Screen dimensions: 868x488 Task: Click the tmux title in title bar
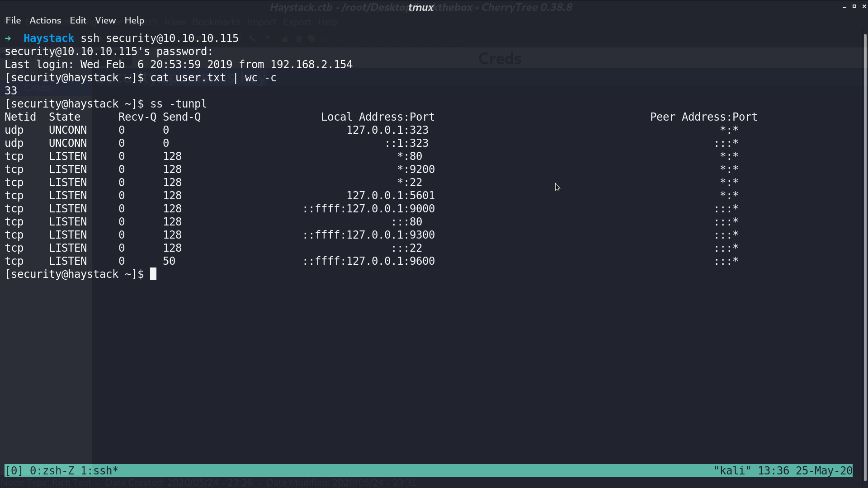click(x=421, y=7)
